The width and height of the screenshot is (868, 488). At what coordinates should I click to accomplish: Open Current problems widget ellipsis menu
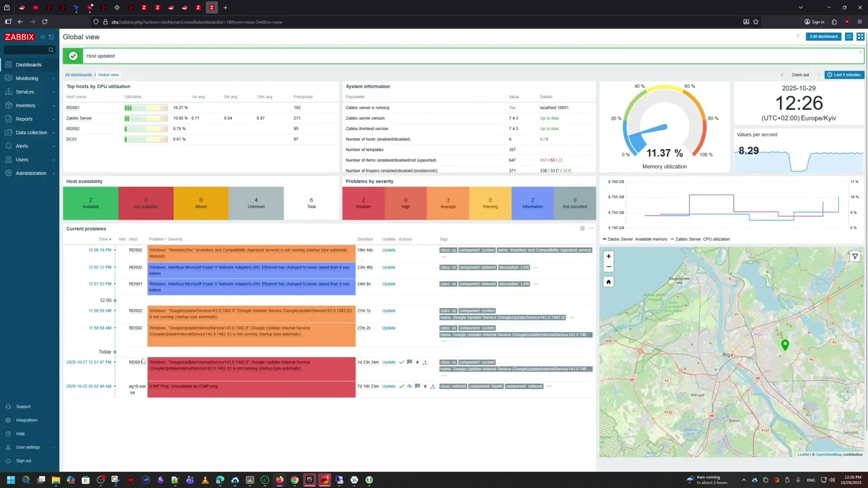[x=591, y=228]
